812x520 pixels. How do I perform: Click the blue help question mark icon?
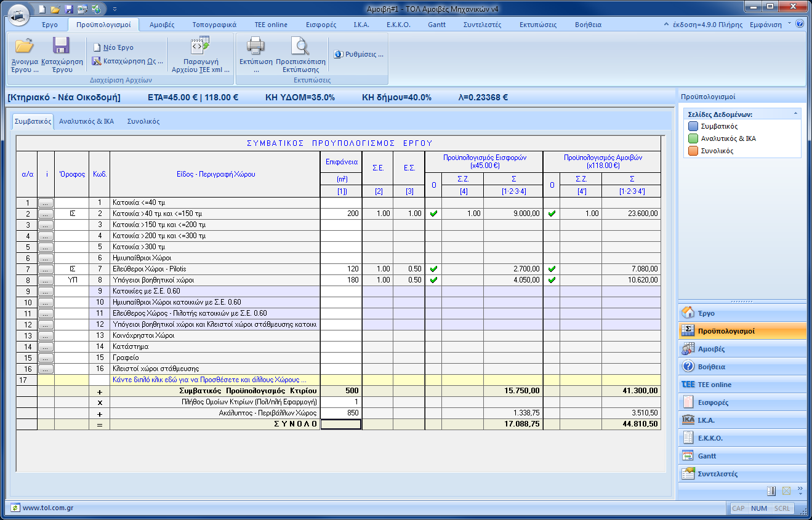click(x=800, y=24)
